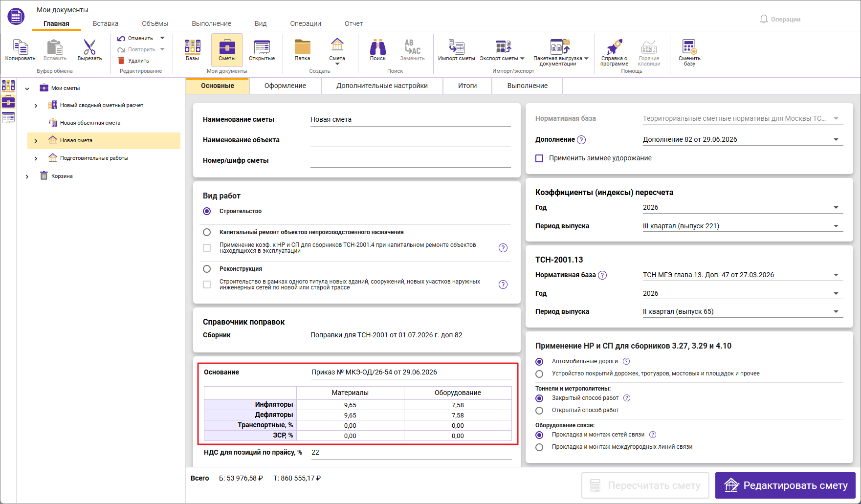Open II квартал (выпуск 65) dropdown
Screen dimensions: 861x504
[x=743, y=311]
